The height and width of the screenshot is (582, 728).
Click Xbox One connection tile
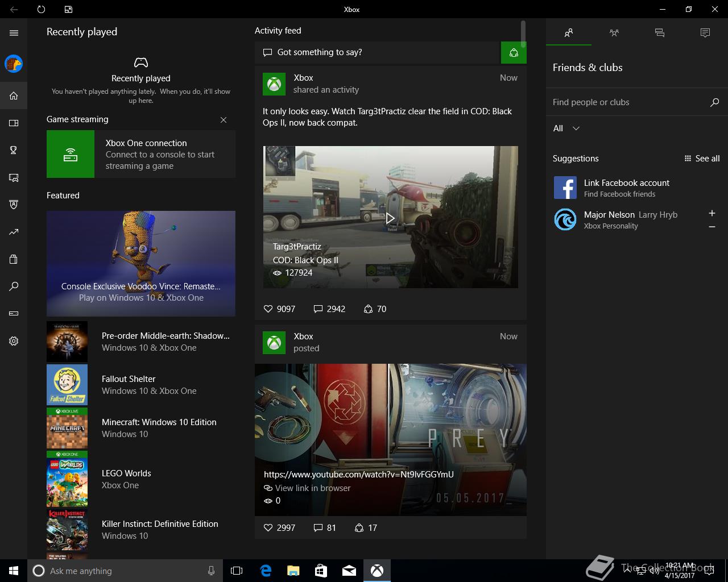[141, 154]
